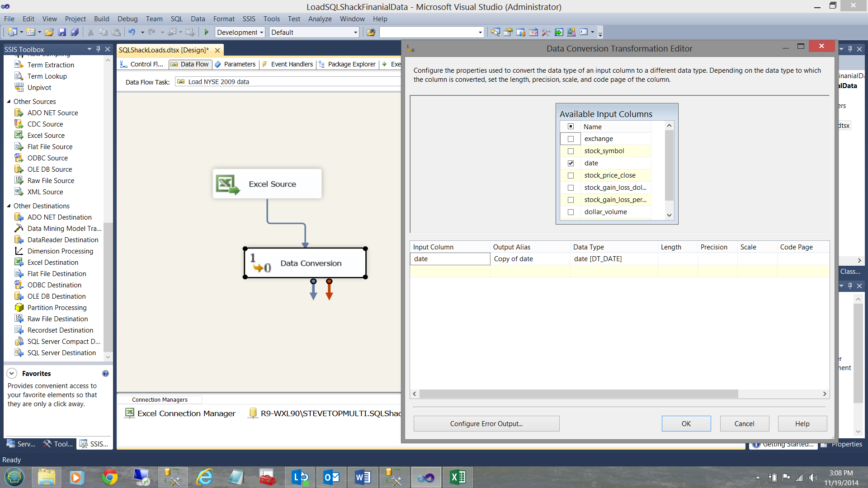Open Chrome from the taskbar

tap(109, 477)
